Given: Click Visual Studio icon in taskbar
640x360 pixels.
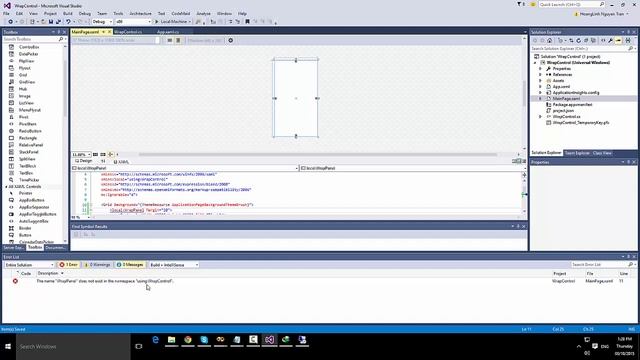Looking at the screenshot, I should click(269, 340).
